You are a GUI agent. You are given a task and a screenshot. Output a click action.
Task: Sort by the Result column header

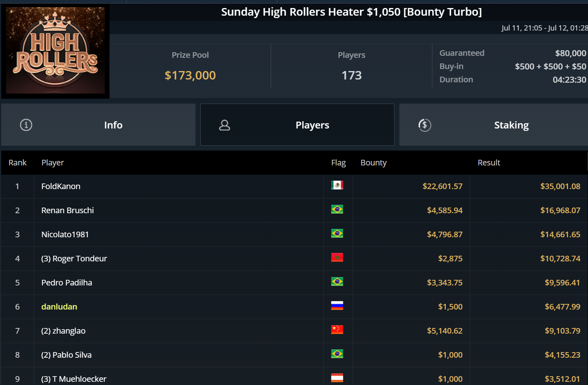point(488,163)
